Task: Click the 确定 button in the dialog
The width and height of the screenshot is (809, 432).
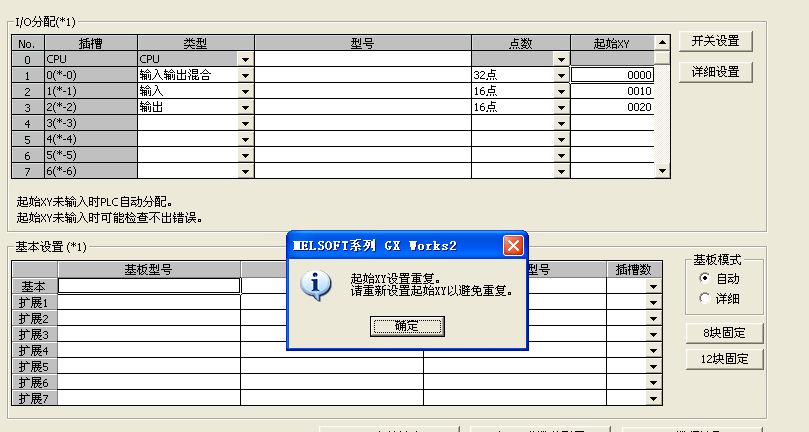Action: [407, 327]
